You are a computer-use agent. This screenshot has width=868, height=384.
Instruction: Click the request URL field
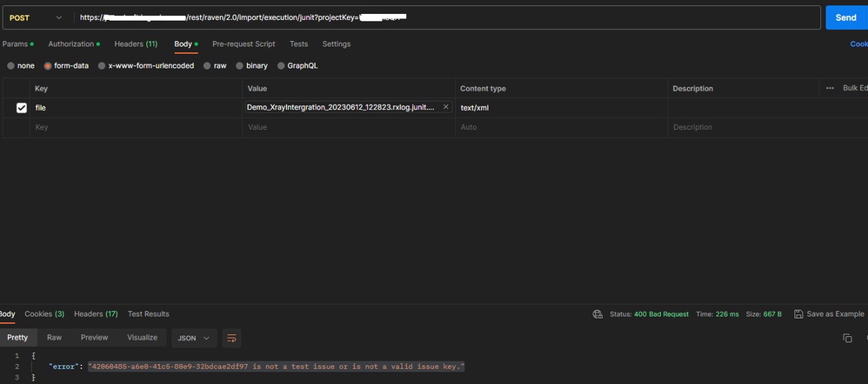pos(447,17)
